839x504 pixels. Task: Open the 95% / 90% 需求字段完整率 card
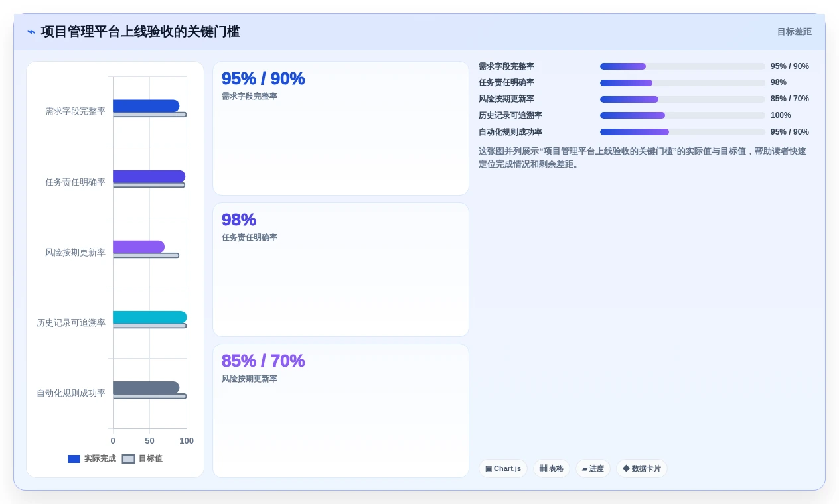coord(341,129)
